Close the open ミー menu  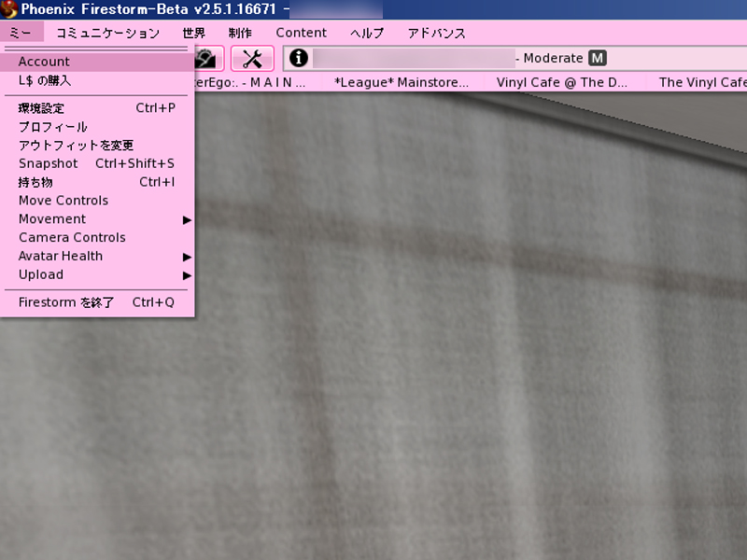pyautogui.click(x=21, y=33)
